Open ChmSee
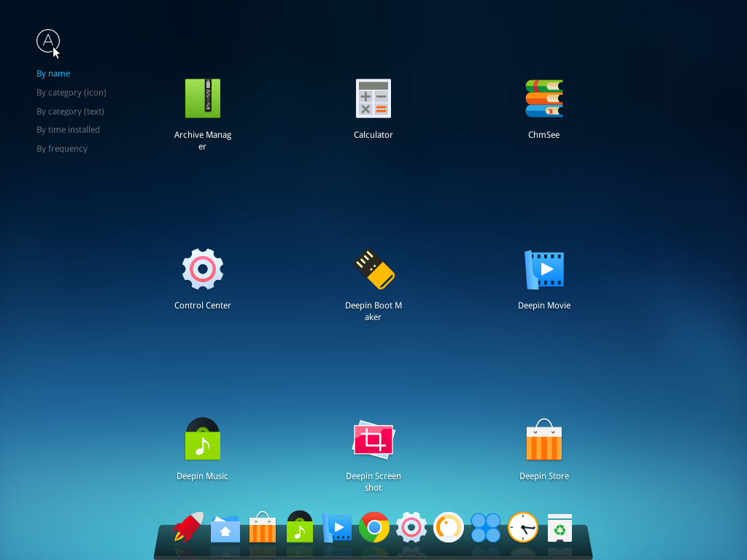Viewport: 747px width, 560px height. pos(544,98)
